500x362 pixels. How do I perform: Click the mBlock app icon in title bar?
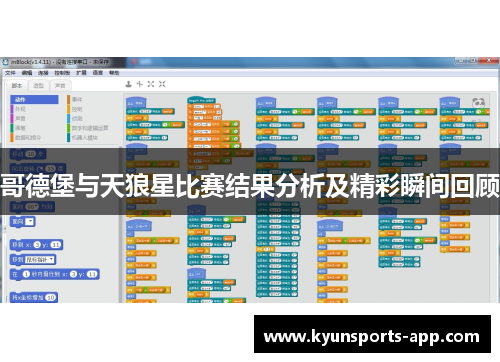pyautogui.click(x=6, y=62)
